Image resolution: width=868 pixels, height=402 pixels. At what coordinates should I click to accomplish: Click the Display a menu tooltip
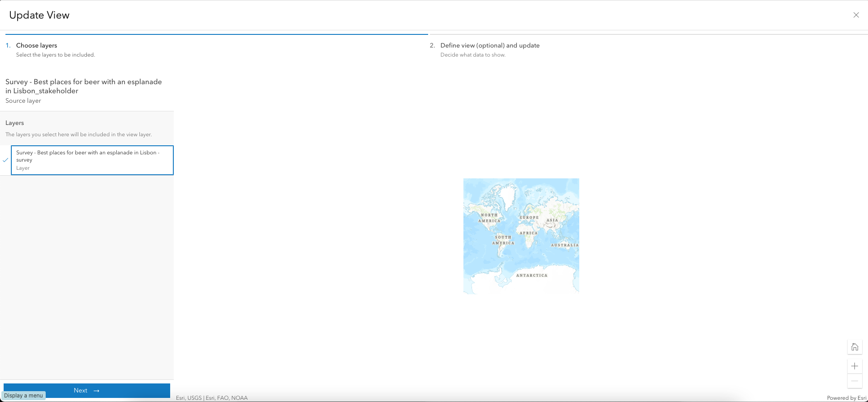pos(24,396)
